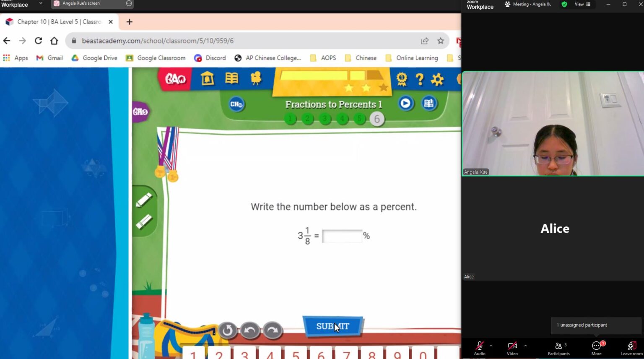Viewport: 644px width, 359px height.
Task: Click the purple BA5 level badge
Action: 140,112
